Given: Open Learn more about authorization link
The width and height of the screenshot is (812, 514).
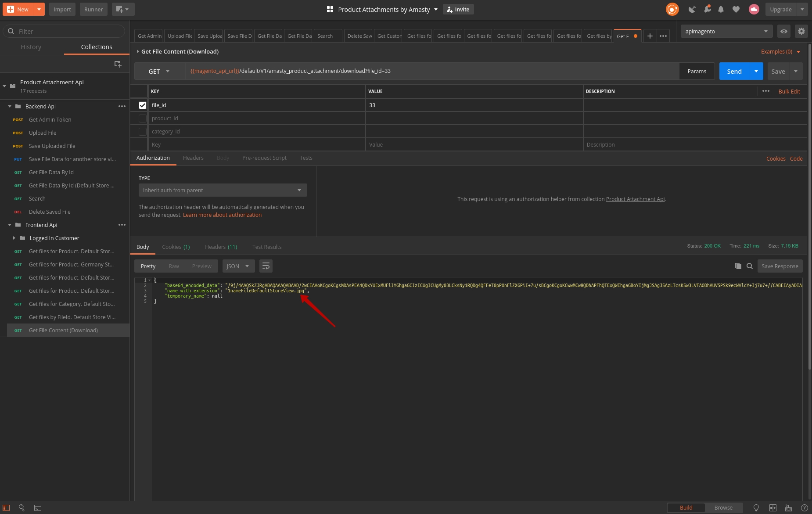Looking at the screenshot, I should [x=222, y=215].
